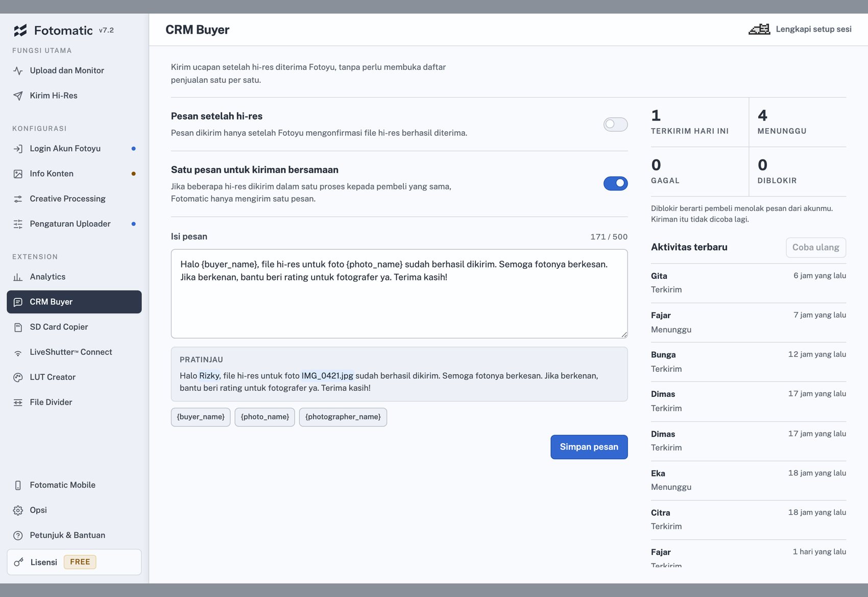Viewport: 868px width, 597px height.
Task: Click the Login Akun Fotoyu login icon
Action: click(x=18, y=149)
